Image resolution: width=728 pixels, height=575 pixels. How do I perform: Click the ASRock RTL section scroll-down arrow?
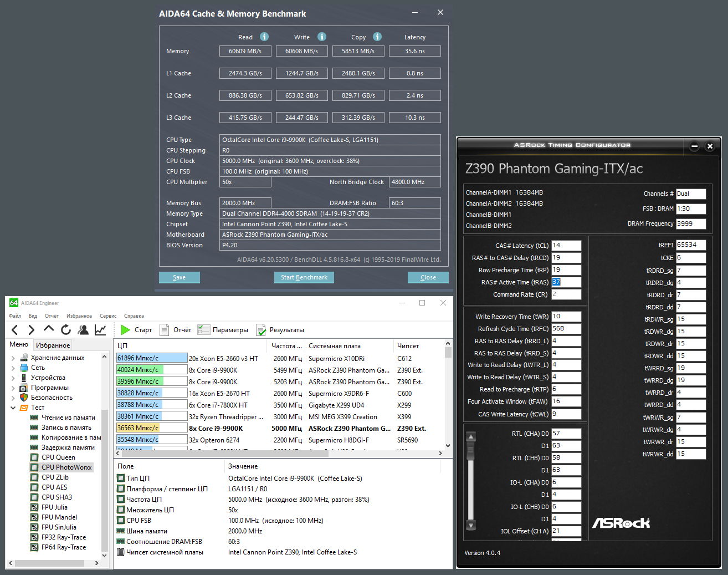pyautogui.click(x=471, y=525)
